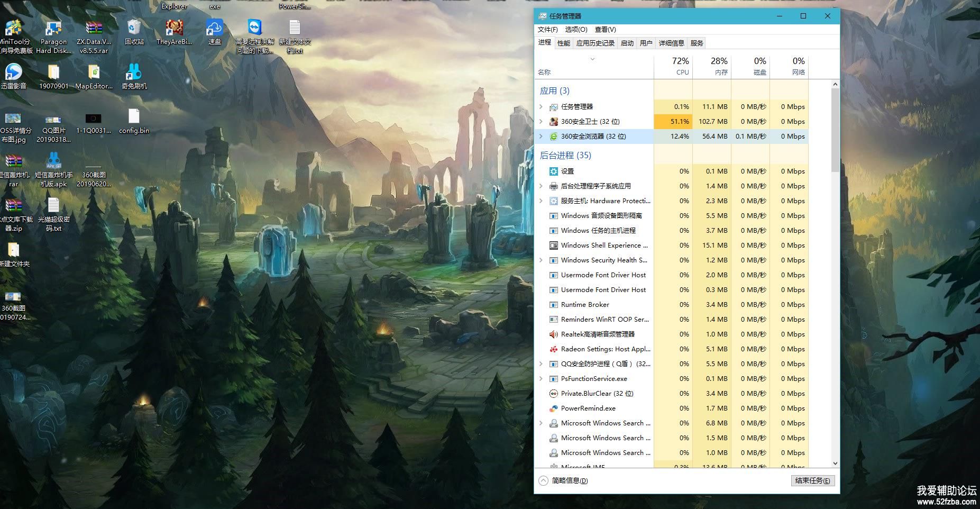Click the 51.1% CPU cell
This screenshot has height=509, width=980.
coord(673,121)
